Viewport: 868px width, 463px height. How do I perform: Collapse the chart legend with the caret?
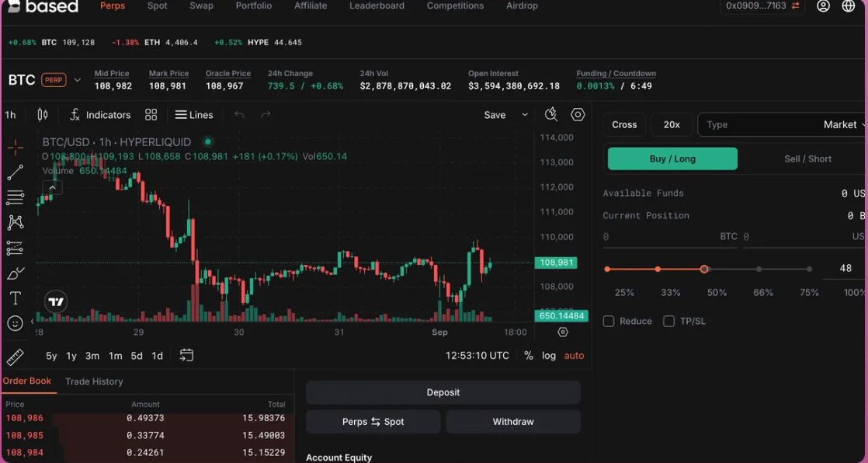53,188
